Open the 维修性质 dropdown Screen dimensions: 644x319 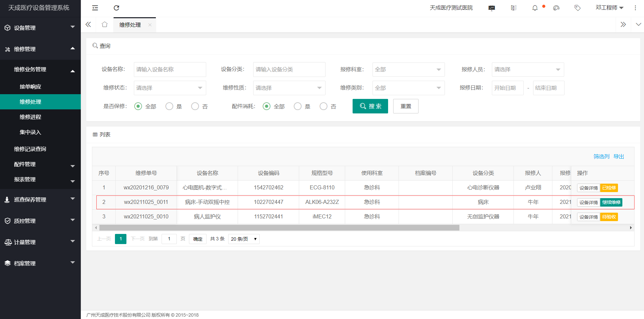pos(289,88)
